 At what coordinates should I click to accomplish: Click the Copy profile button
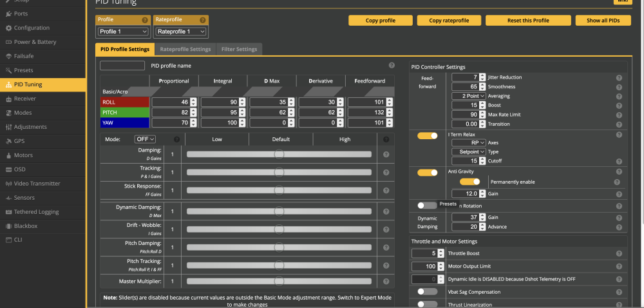(381, 21)
